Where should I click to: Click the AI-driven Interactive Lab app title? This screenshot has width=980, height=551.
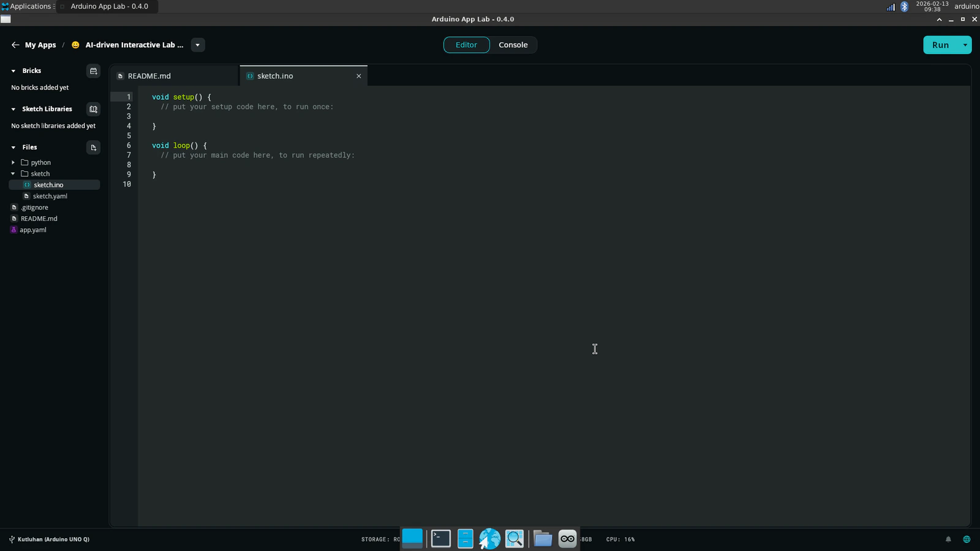[134, 45]
